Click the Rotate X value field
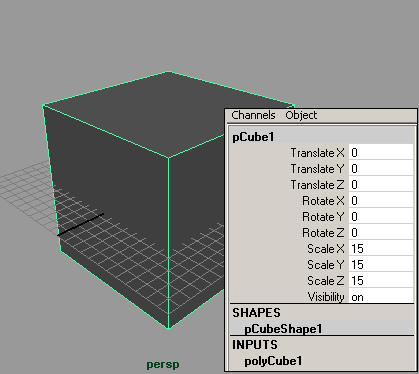 [381, 201]
